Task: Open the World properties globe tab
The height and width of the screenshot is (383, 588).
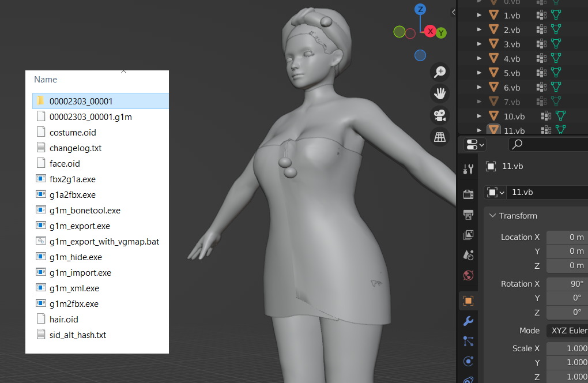Action: click(x=468, y=275)
